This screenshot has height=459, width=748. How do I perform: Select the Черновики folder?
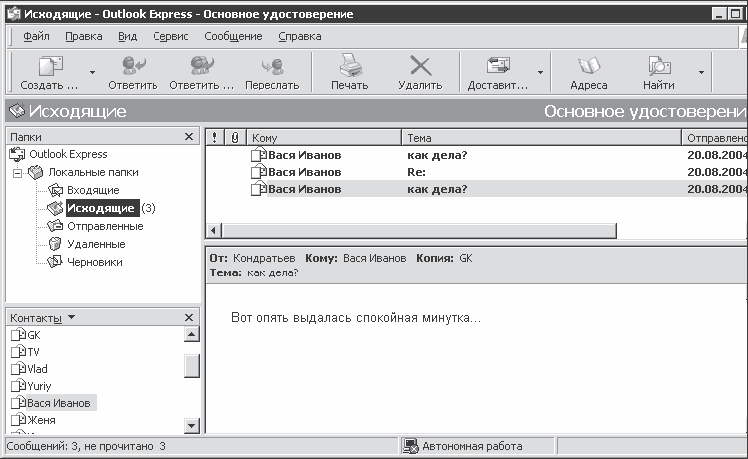click(x=95, y=262)
